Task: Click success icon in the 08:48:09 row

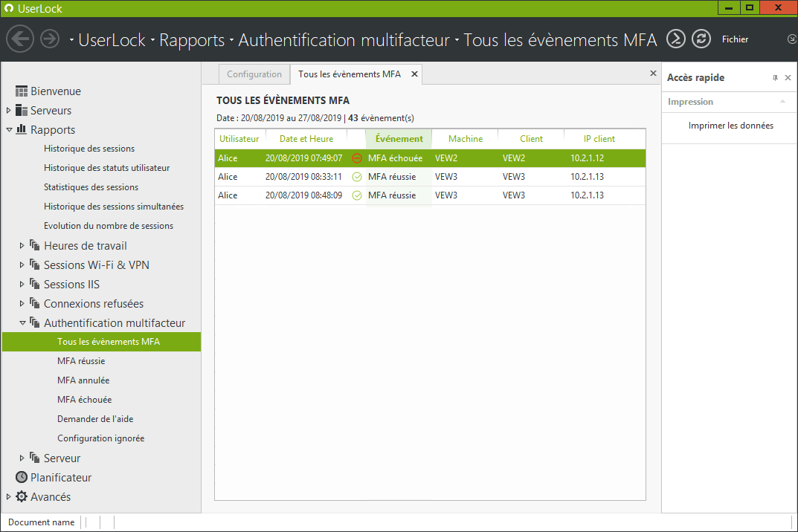Action: pos(357,195)
